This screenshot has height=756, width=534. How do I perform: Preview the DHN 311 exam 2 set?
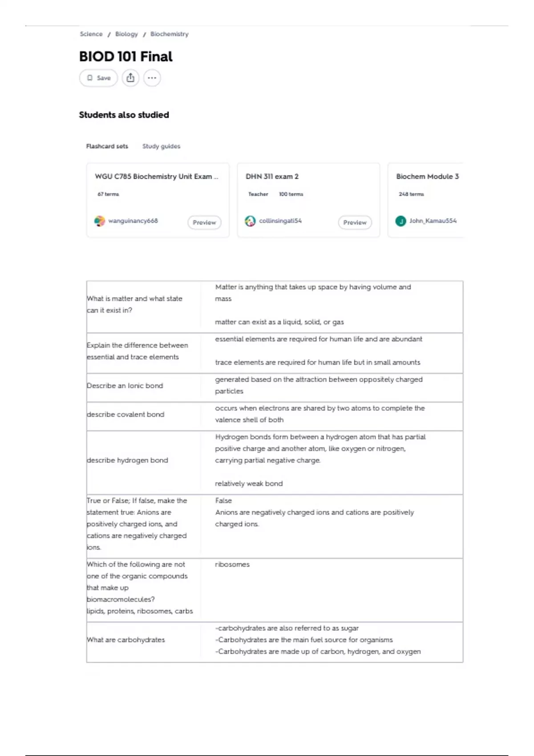(355, 222)
